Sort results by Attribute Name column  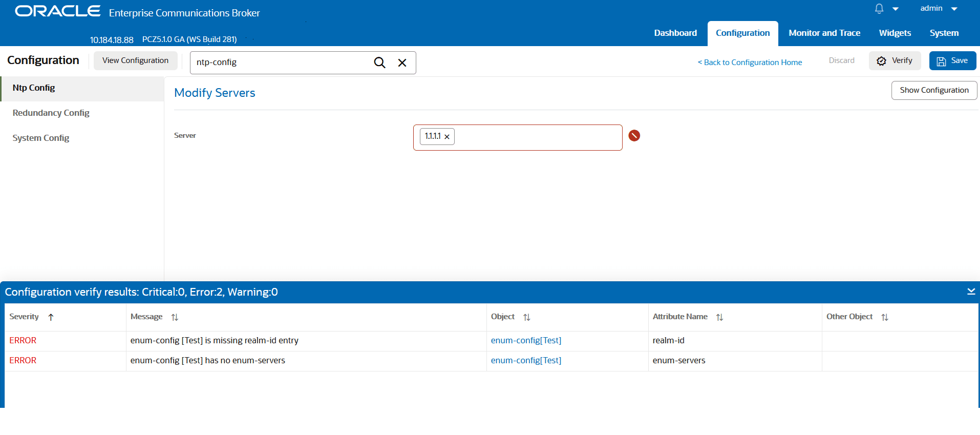tap(720, 317)
